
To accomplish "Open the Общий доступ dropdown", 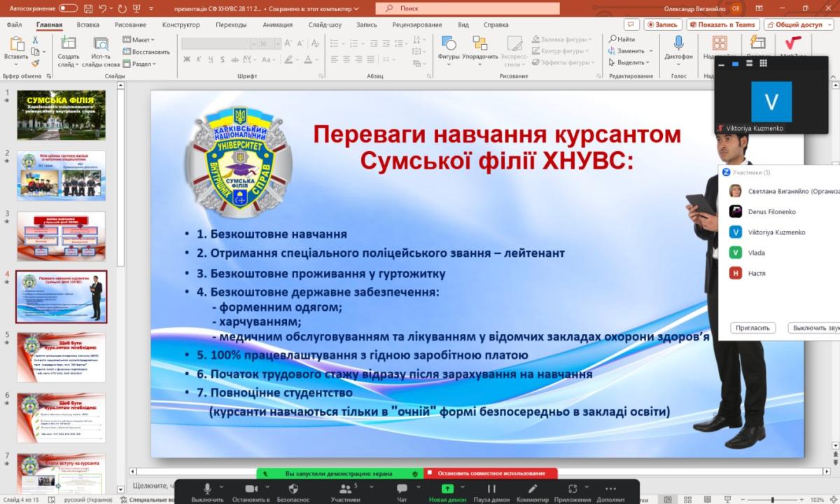I will point(797,24).
